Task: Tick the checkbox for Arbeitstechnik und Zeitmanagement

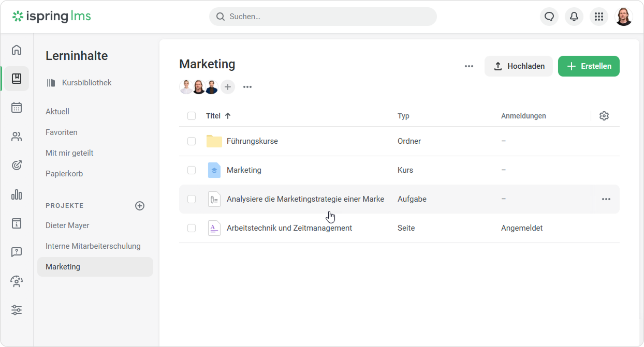Action: click(192, 228)
